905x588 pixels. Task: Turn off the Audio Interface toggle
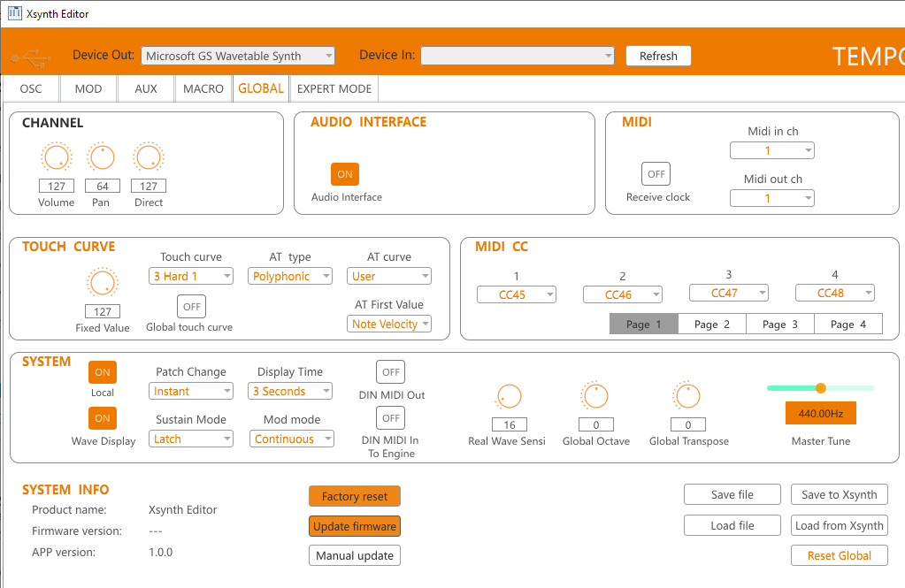click(344, 174)
